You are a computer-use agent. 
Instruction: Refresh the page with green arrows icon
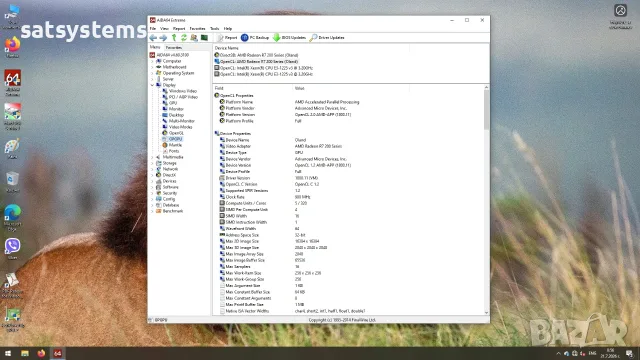coord(184,38)
